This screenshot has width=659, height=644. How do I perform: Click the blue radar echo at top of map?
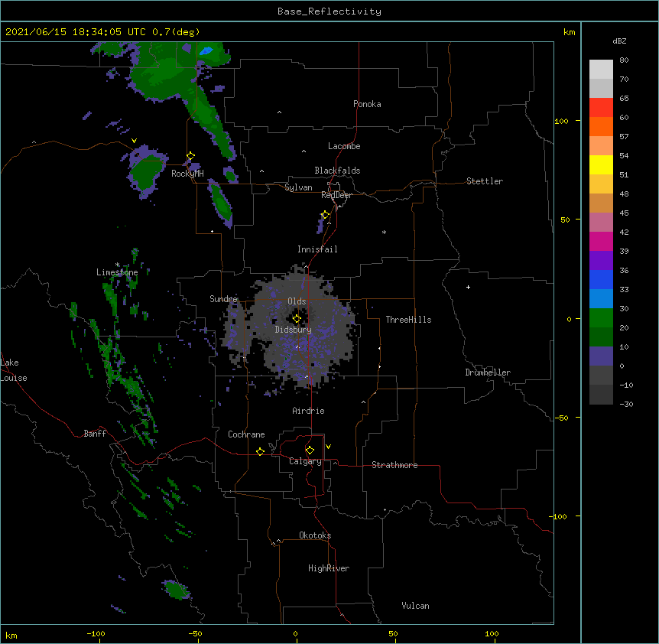206,51
